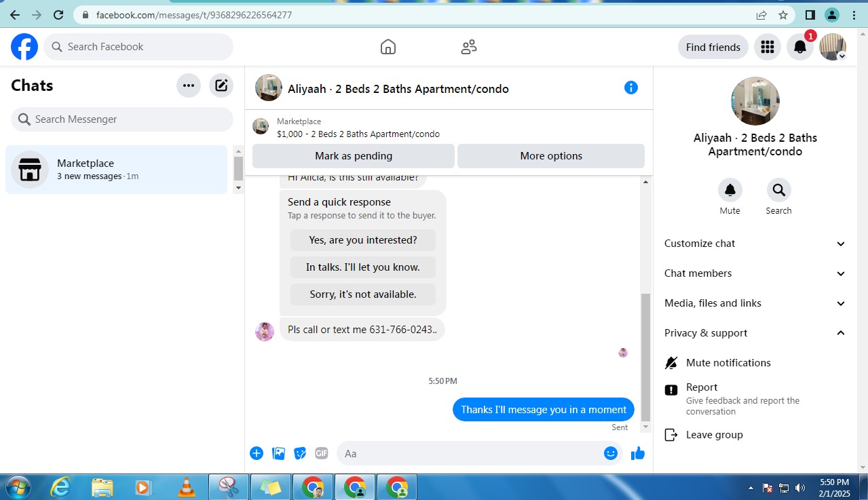Open the $1,000 2 Beds 2 Baths listing link
The width and height of the screenshot is (868, 500).
(358, 134)
